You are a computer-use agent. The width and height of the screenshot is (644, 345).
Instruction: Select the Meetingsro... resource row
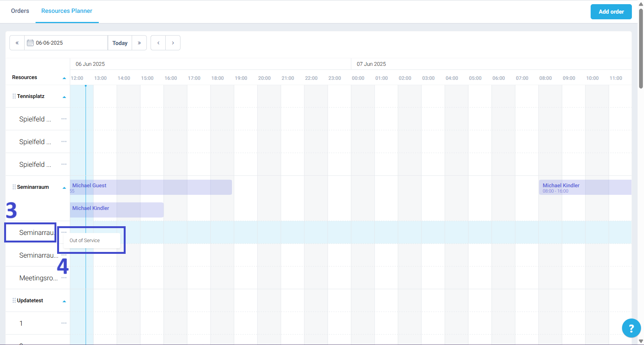pos(38,278)
